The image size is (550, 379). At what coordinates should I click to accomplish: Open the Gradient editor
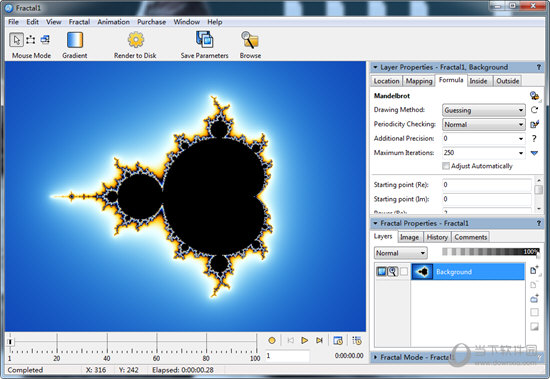click(75, 40)
